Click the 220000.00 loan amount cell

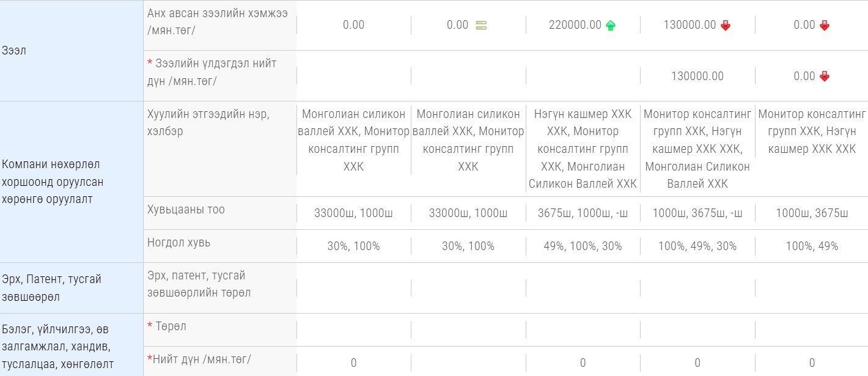click(x=575, y=25)
